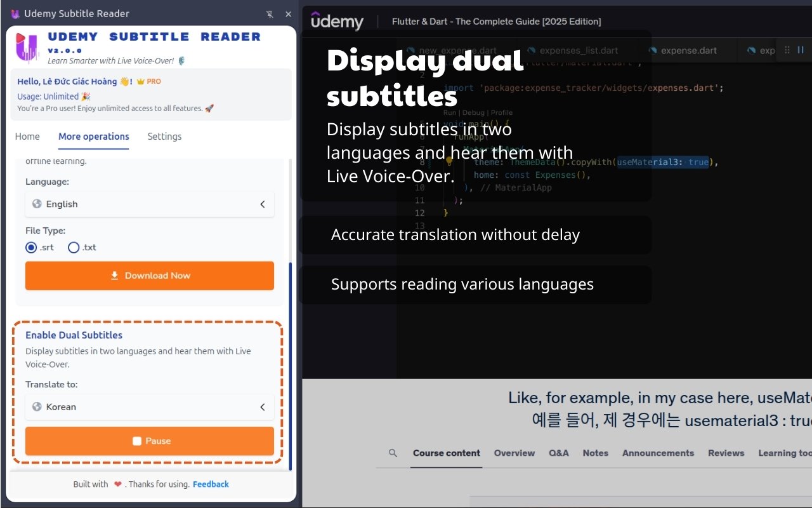Click the pause icon in the video overlay

(801, 50)
